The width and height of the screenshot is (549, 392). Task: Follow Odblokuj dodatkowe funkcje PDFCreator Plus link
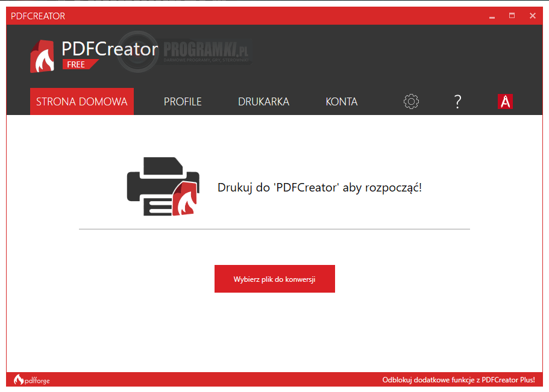coord(459,380)
